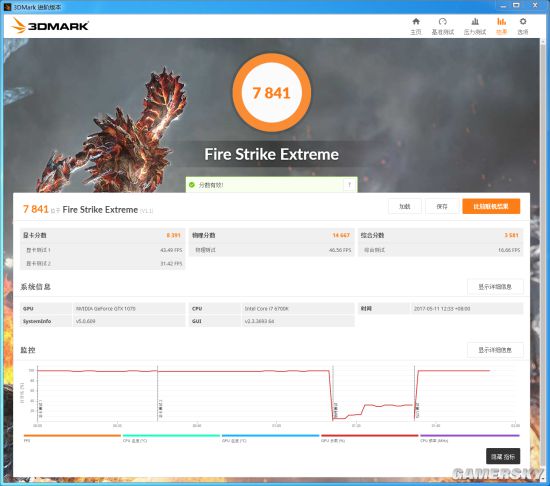Click the Save result button
The image size is (550, 486).
pos(442,207)
